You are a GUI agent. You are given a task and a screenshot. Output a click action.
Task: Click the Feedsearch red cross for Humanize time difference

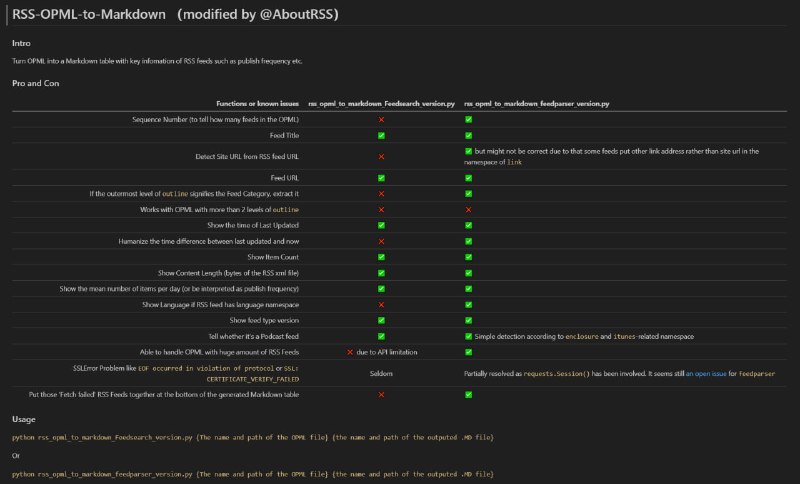[x=381, y=241]
